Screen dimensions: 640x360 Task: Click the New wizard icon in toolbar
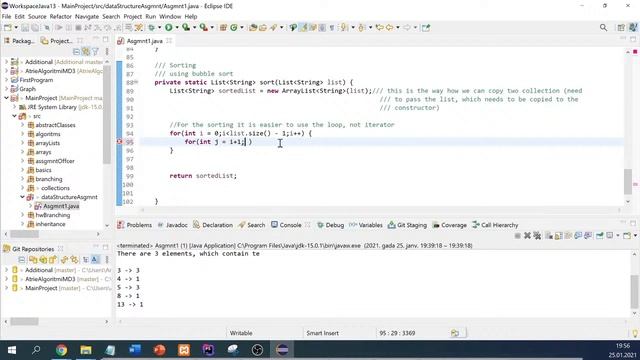coord(8,28)
